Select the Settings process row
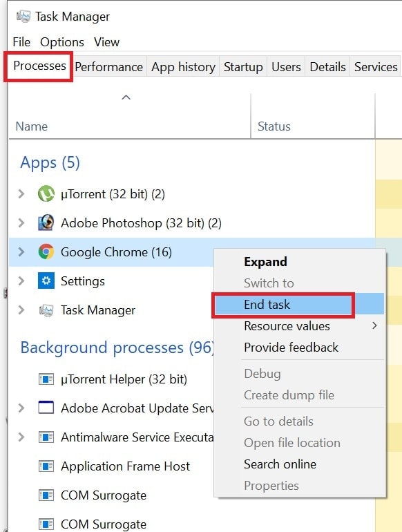This screenshot has width=402, height=532. (111, 281)
